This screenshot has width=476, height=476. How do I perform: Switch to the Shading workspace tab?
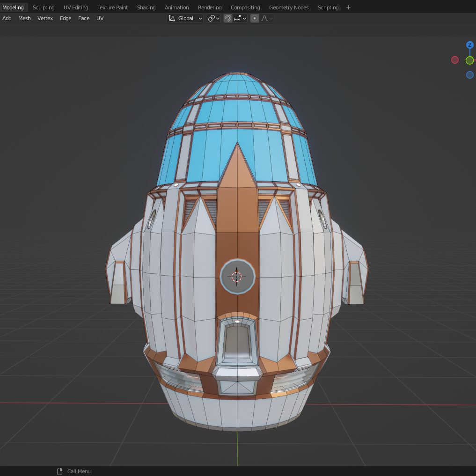[146, 7]
